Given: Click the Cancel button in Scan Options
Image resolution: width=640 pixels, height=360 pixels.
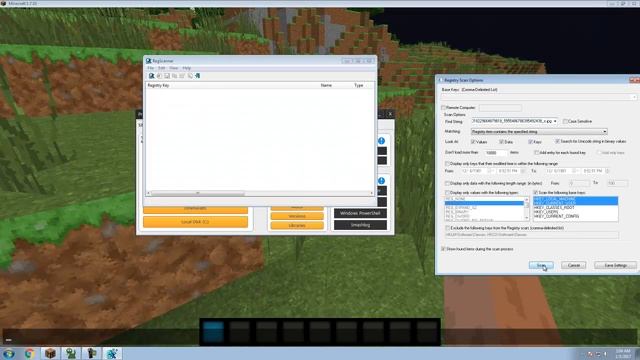Looking at the screenshot, I should tap(573, 265).
